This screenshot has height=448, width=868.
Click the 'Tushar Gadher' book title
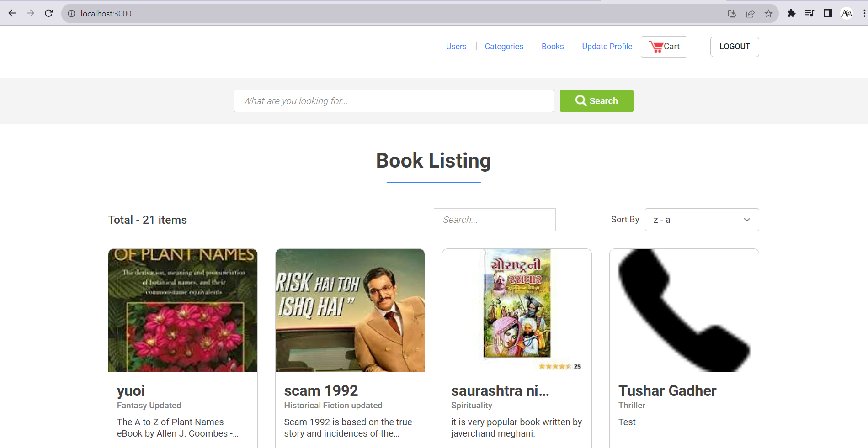[x=667, y=391]
